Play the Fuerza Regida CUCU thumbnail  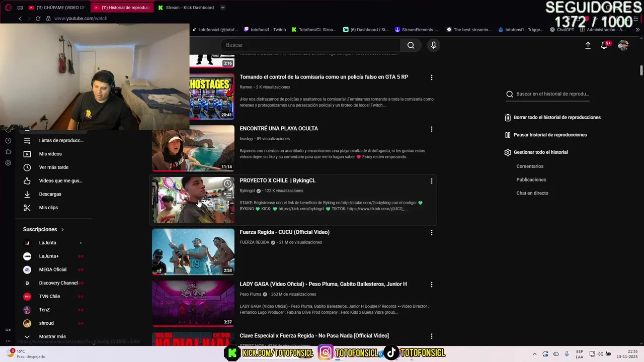[193, 252]
